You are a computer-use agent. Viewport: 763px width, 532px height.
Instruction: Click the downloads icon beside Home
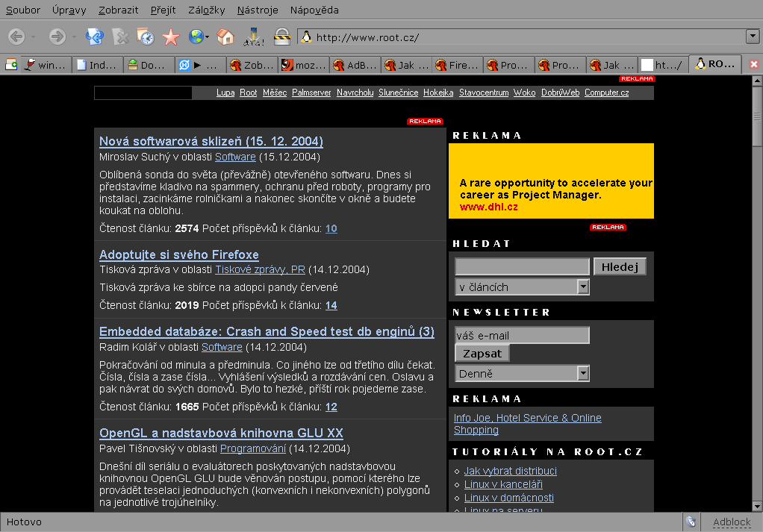coord(254,37)
